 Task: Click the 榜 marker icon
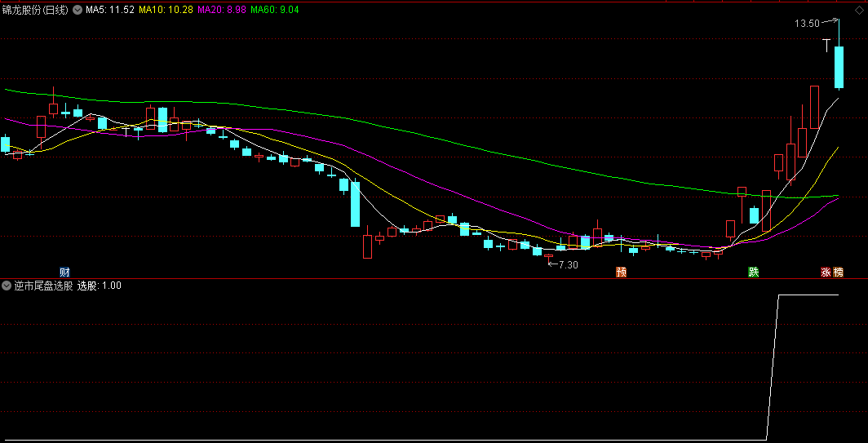pyautogui.click(x=838, y=272)
